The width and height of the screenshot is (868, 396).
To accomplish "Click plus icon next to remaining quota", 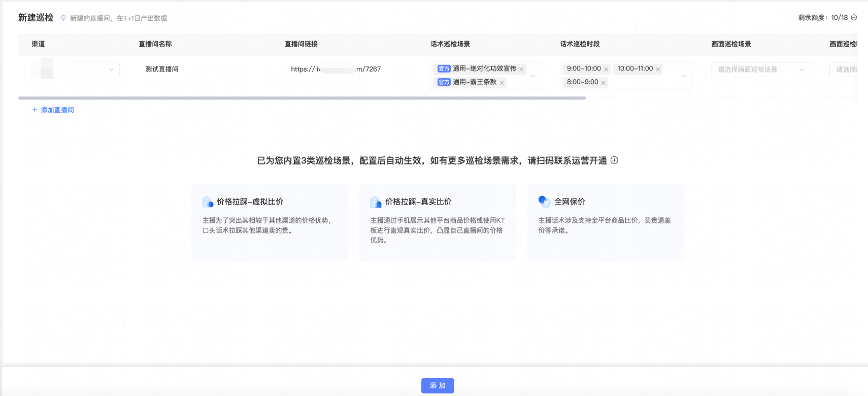I will [x=854, y=17].
